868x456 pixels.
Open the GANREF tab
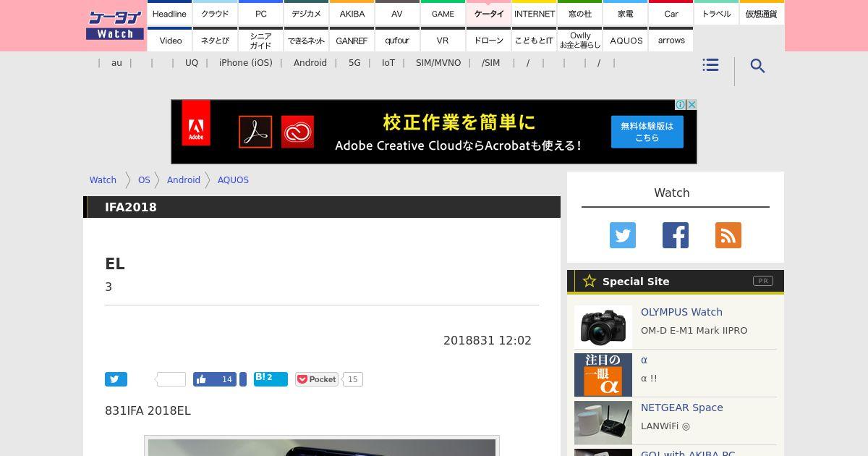pos(352,41)
